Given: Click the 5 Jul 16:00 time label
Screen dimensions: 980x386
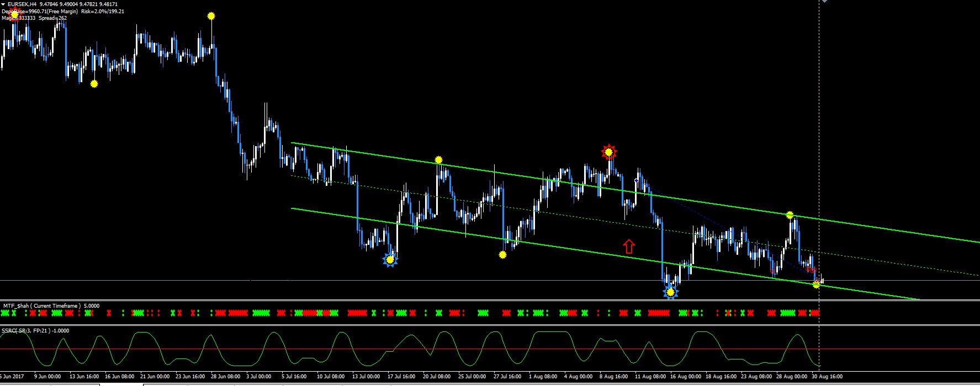Looking at the screenshot, I should point(294,377).
